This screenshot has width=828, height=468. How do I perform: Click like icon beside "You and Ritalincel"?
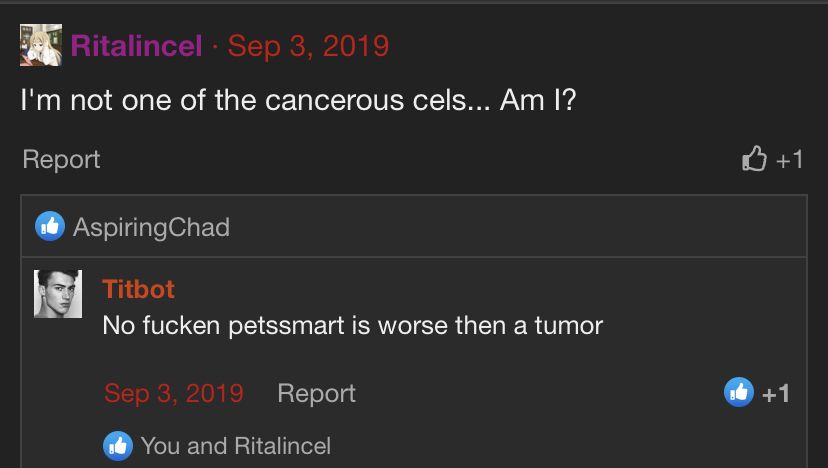(118, 445)
